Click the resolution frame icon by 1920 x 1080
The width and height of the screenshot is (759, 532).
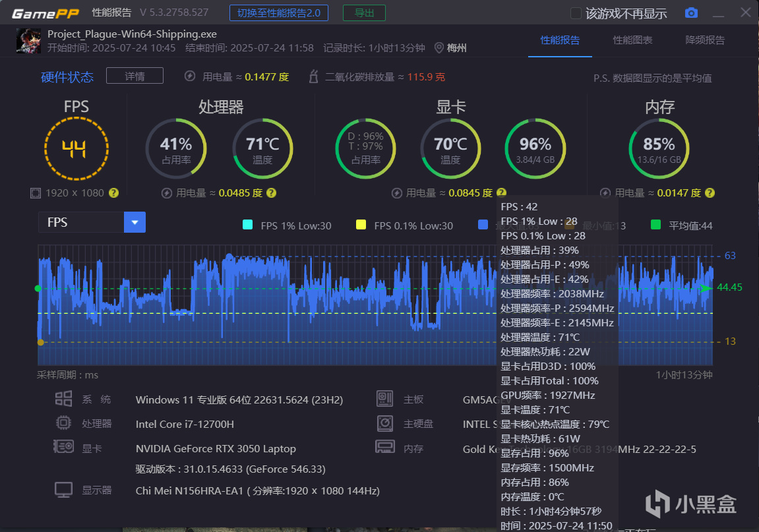point(36,193)
